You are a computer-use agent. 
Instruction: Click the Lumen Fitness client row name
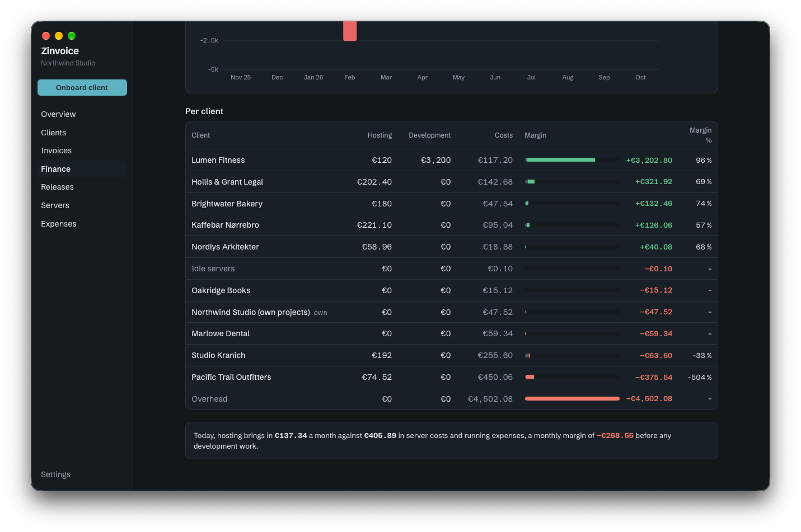(218, 160)
